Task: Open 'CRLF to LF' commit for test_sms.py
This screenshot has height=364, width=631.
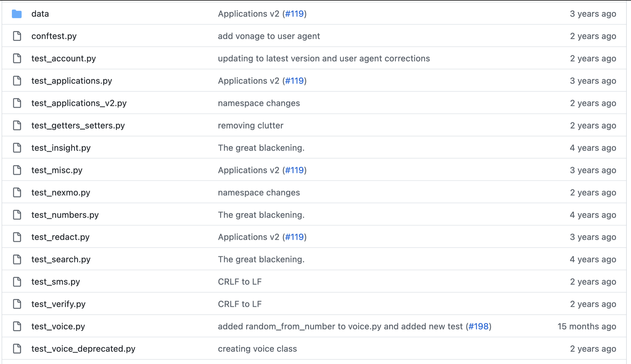Action: (240, 282)
